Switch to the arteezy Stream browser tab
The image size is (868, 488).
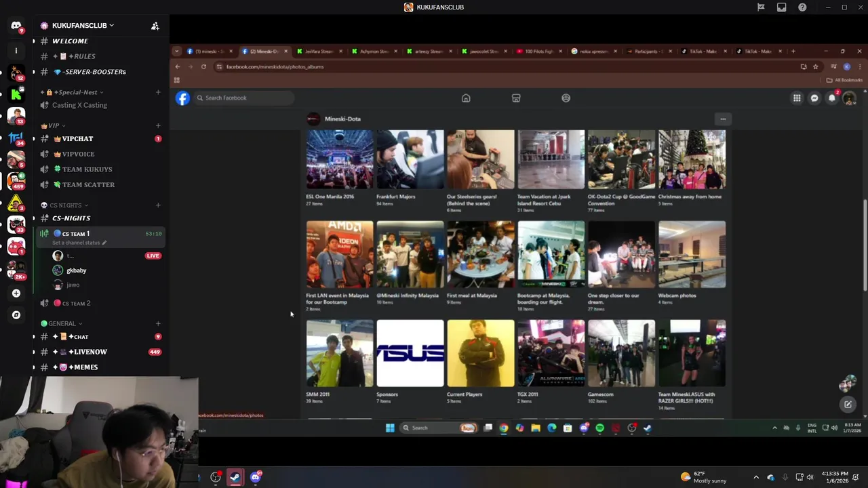tap(429, 52)
